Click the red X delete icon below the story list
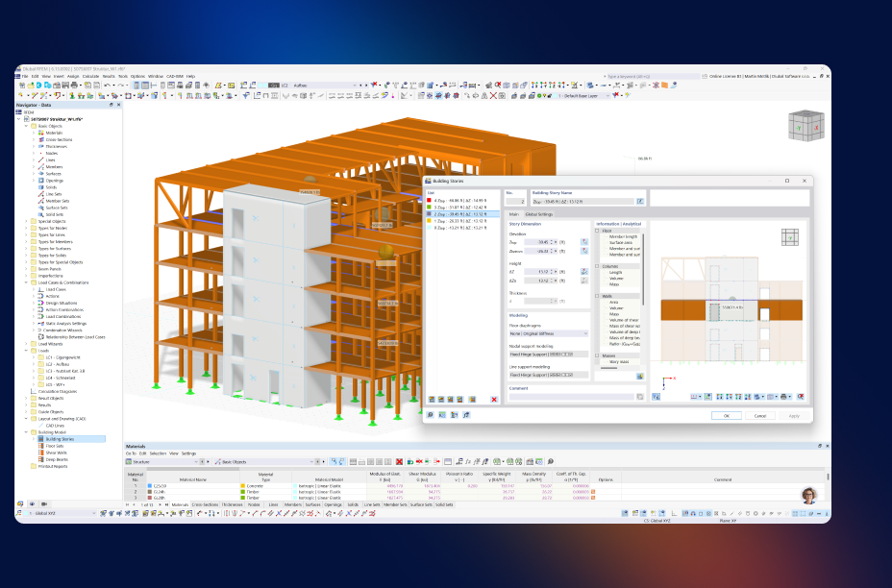 [494, 399]
